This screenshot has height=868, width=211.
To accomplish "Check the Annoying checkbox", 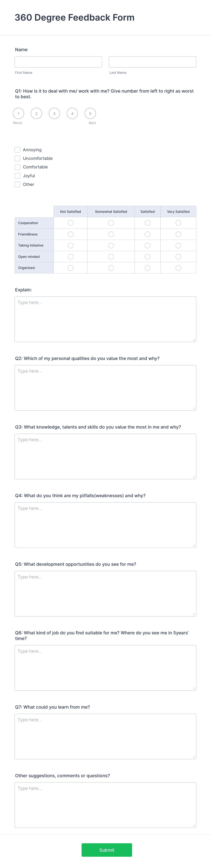I will [17, 150].
